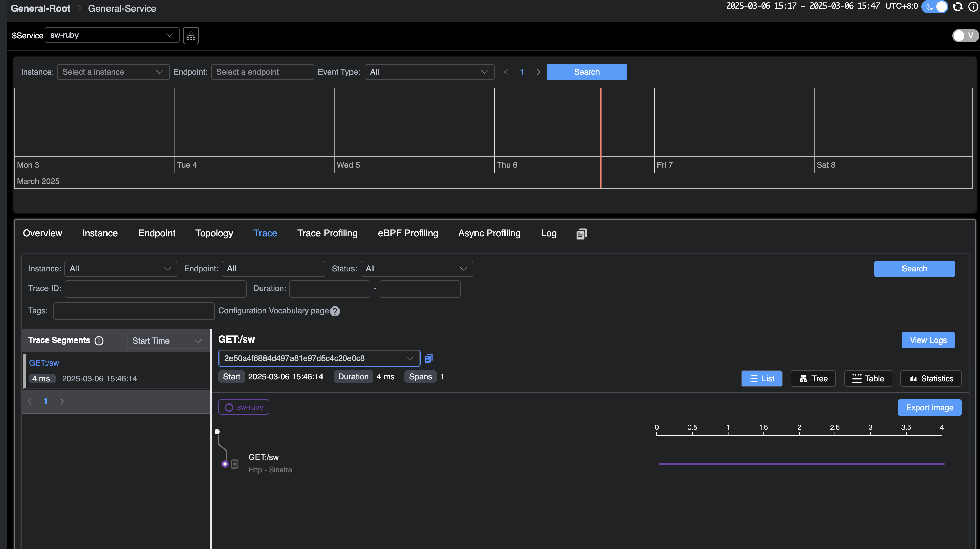Viewport: 980px width, 549px height.
Task: Copy trace ID using the copy icon
Action: 428,358
